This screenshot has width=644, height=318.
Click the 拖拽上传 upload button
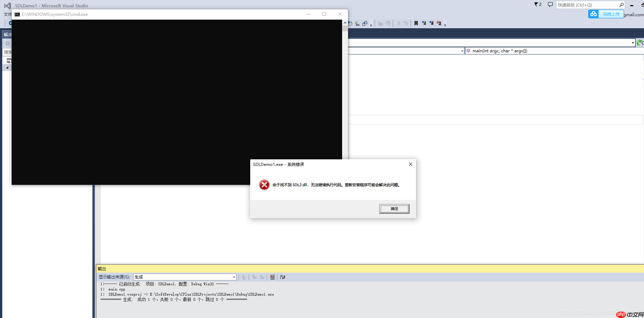[x=611, y=14]
